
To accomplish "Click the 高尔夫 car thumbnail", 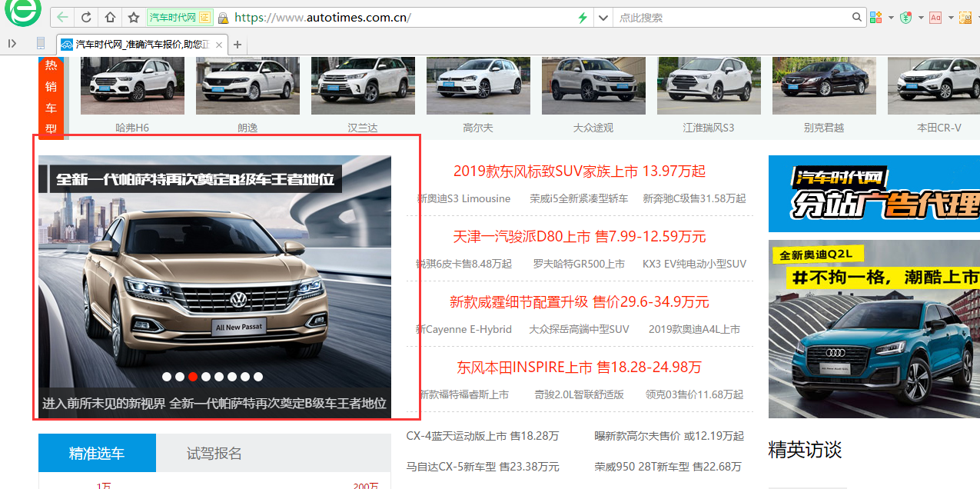I will 478,85.
